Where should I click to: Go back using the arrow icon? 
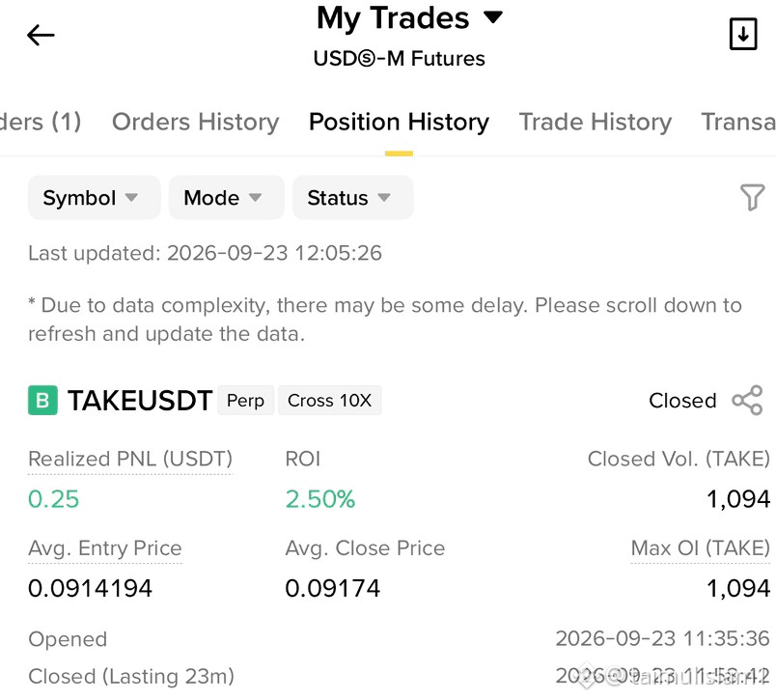pos(41,35)
